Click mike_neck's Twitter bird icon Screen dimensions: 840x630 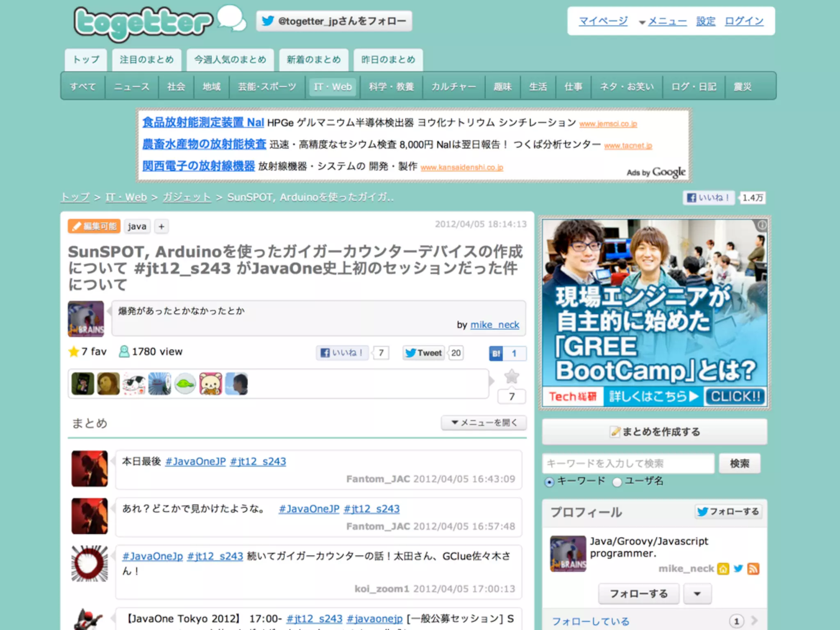point(738,568)
